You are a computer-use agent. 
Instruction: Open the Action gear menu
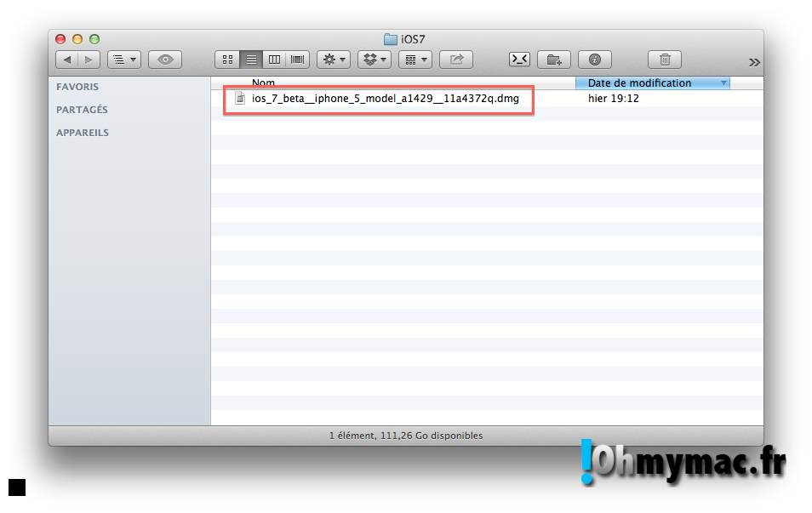(x=334, y=60)
